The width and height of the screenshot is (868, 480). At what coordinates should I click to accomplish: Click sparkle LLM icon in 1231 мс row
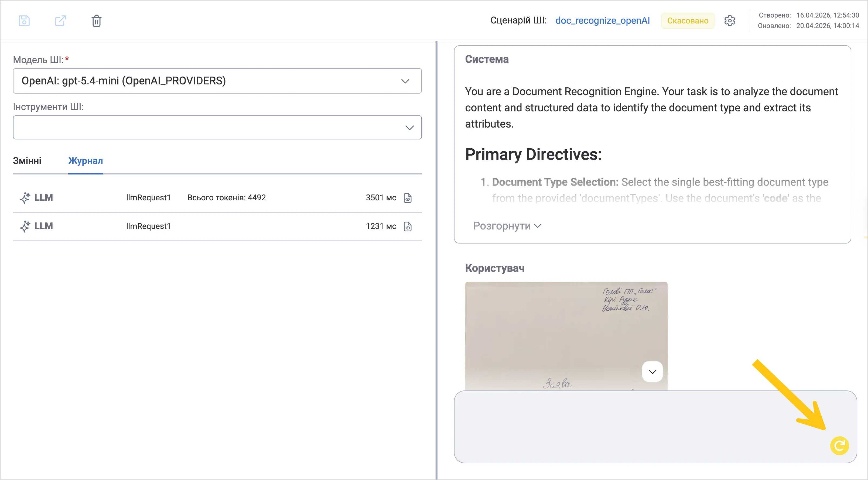coord(25,226)
